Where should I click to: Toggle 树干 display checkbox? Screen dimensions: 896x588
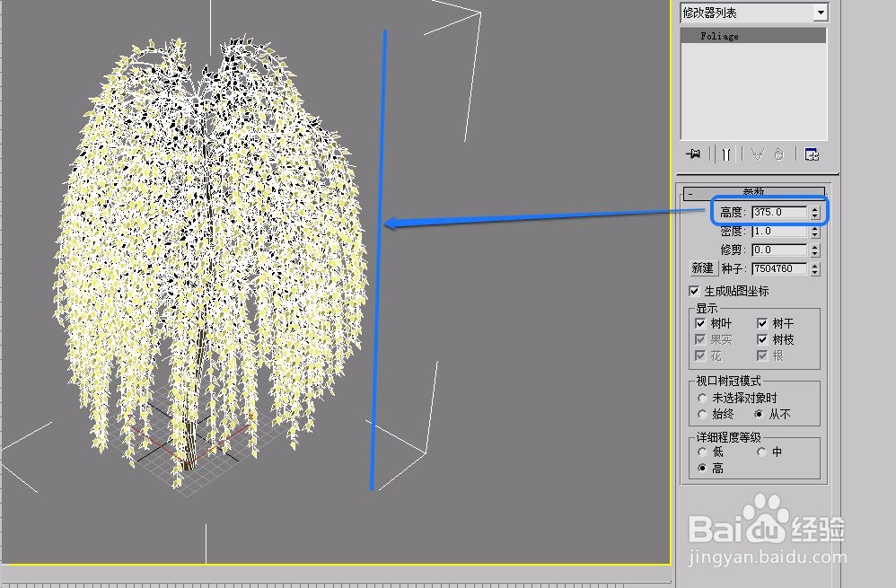pos(761,323)
